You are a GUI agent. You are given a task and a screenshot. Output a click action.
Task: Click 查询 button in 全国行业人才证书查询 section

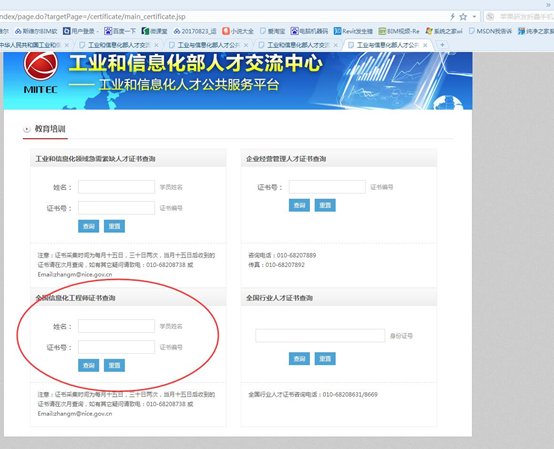[x=299, y=359]
